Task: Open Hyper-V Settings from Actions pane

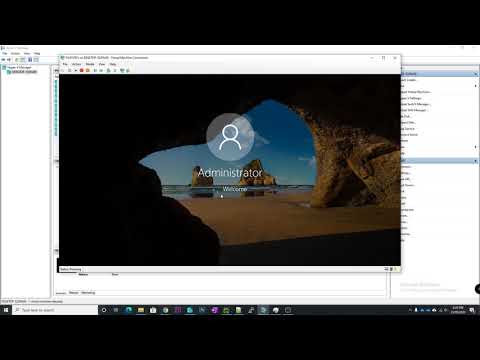Action: pyautogui.click(x=411, y=98)
